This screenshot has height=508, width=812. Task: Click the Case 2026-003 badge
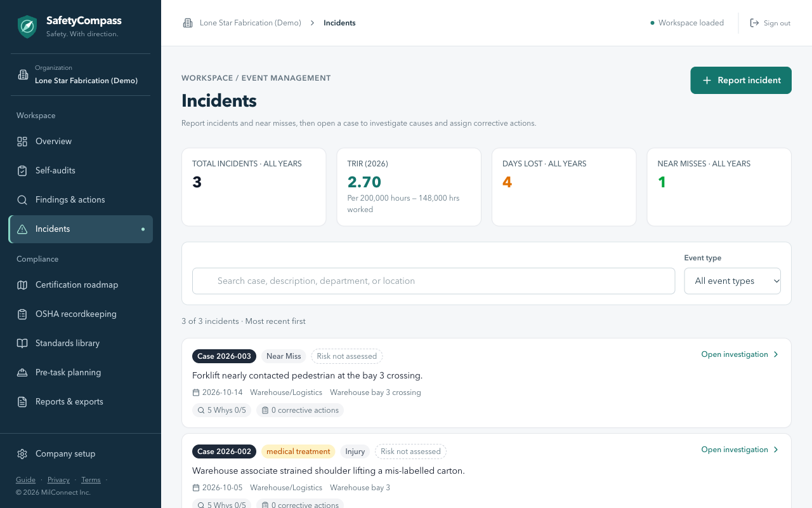[224, 356]
